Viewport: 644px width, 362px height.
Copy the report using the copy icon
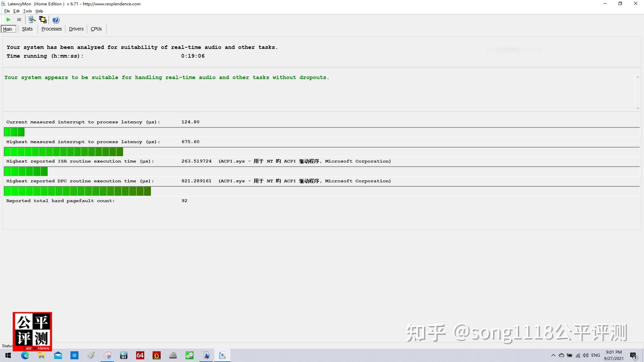[x=43, y=19]
